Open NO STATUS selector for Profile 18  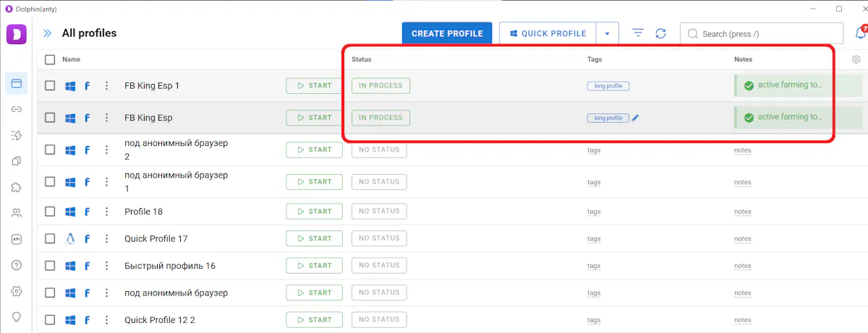click(379, 212)
